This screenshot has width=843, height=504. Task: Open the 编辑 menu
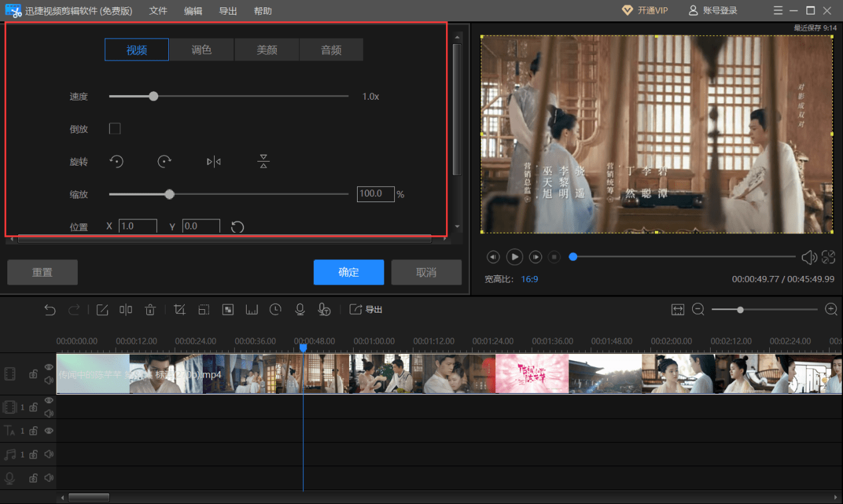click(193, 11)
